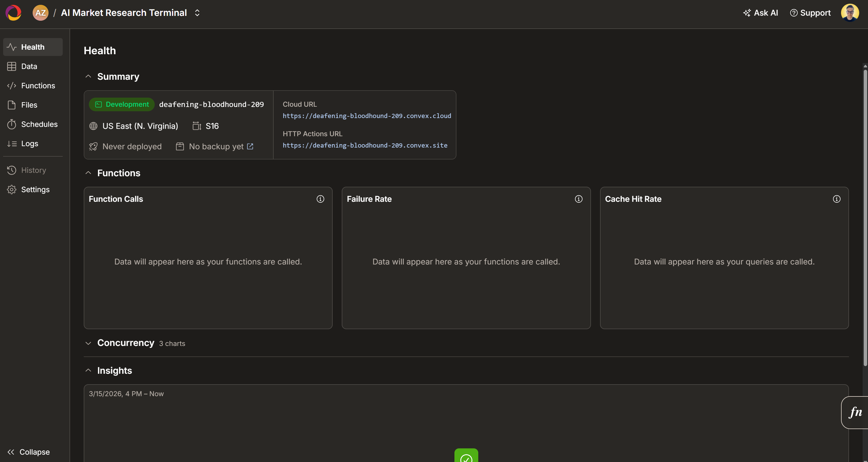The height and width of the screenshot is (462, 868).
Task: Click the Failure Rate info icon
Action: tap(578, 199)
